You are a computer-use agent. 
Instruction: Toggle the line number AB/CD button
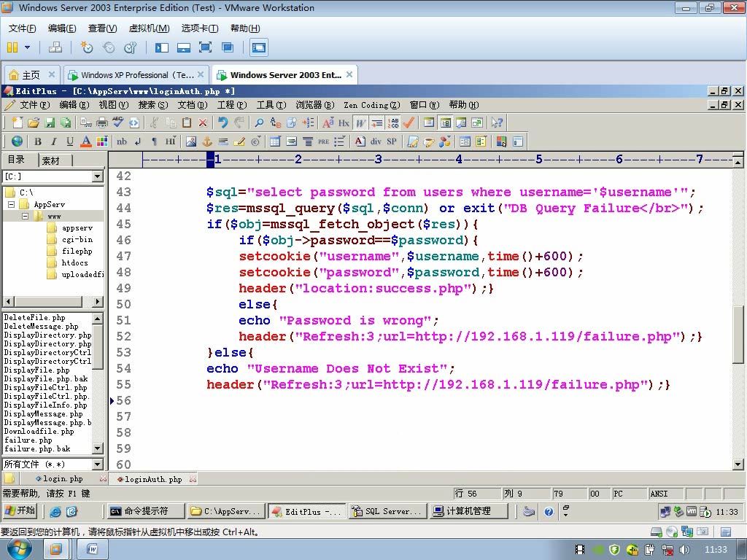click(x=393, y=122)
